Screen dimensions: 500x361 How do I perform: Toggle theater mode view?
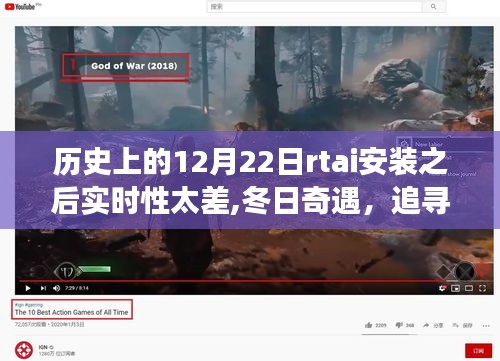pos(469,288)
